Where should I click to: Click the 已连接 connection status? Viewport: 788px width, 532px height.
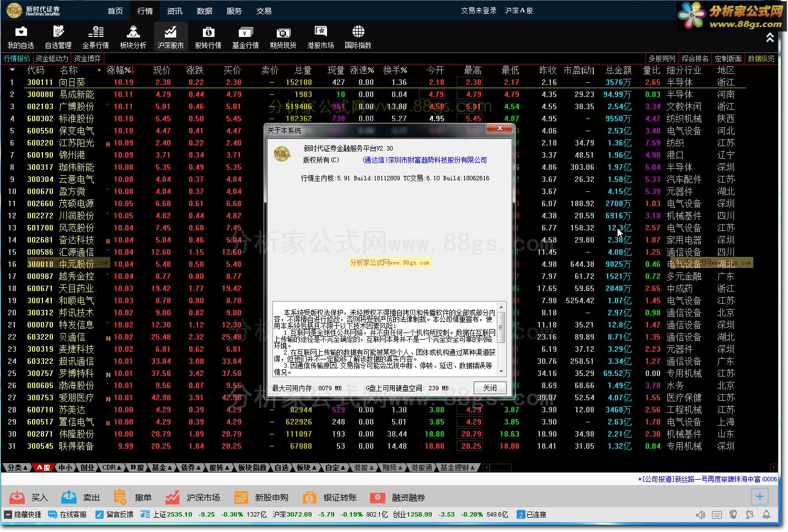(x=532, y=514)
